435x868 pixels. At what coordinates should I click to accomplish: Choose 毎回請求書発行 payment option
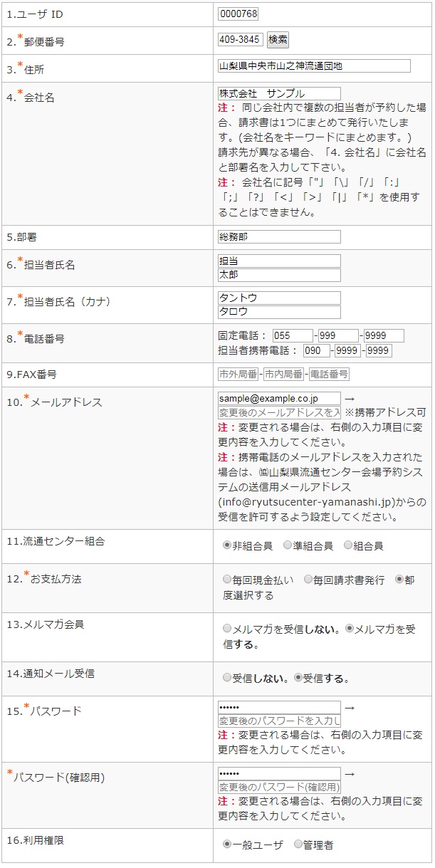[x=308, y=580]
